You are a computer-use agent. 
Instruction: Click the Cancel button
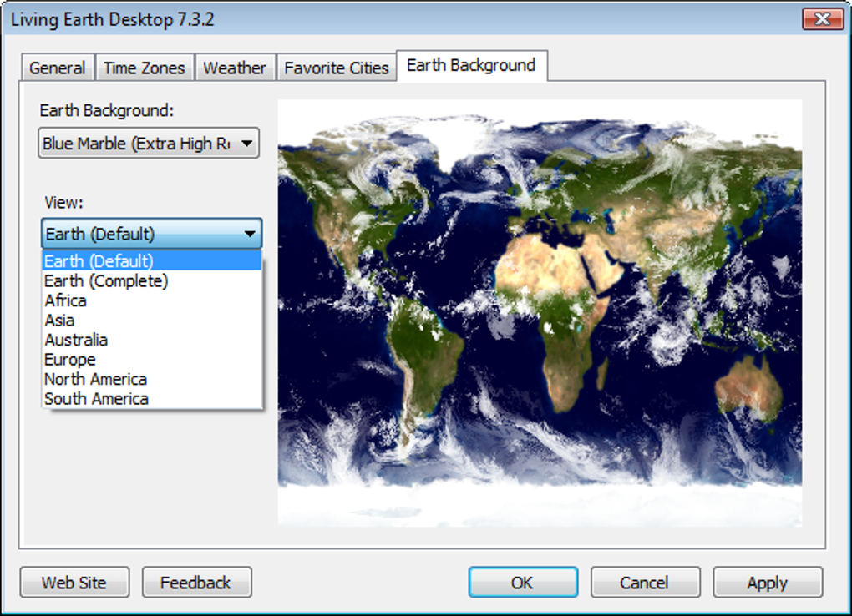pyautogui.click(x=645, y=583)
